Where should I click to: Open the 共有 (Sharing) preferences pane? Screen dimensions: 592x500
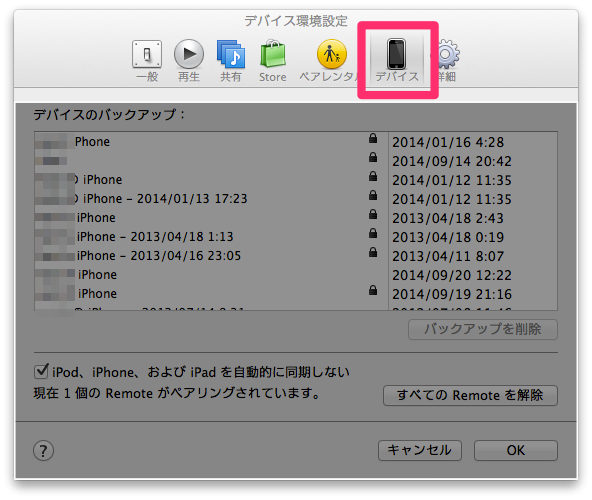(x=231, y=61)
